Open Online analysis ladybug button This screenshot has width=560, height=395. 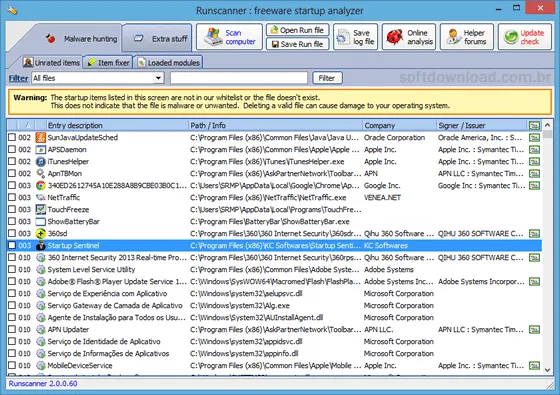click(x=409, y=37)
